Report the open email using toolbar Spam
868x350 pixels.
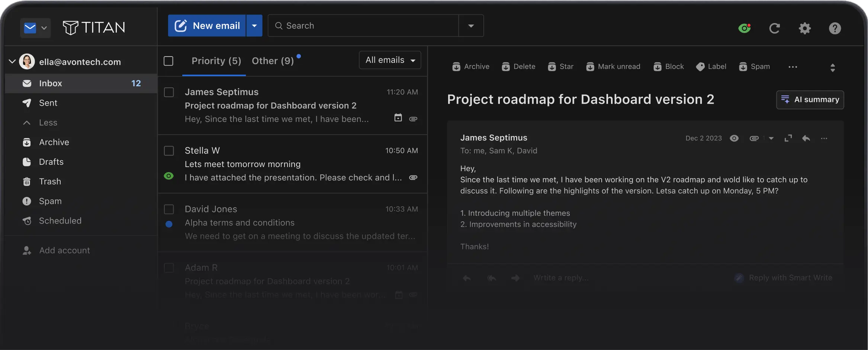[754, 67]
